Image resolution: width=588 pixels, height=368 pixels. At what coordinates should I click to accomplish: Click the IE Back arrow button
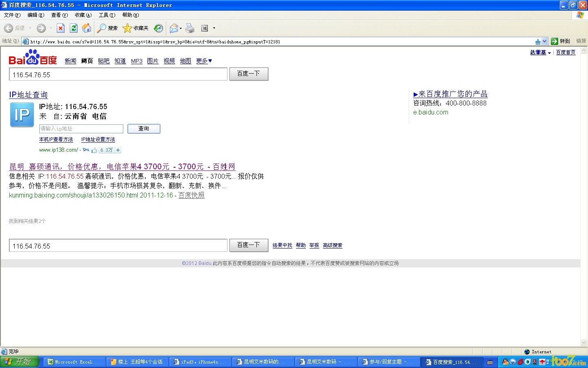(9, 28)
